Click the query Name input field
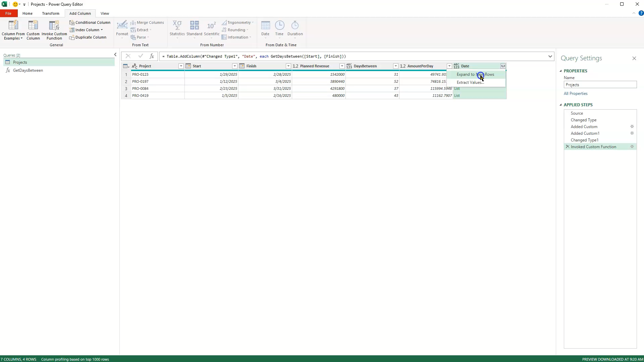The width and height of the screenshot is (644, 362). [x=600, y=84]
